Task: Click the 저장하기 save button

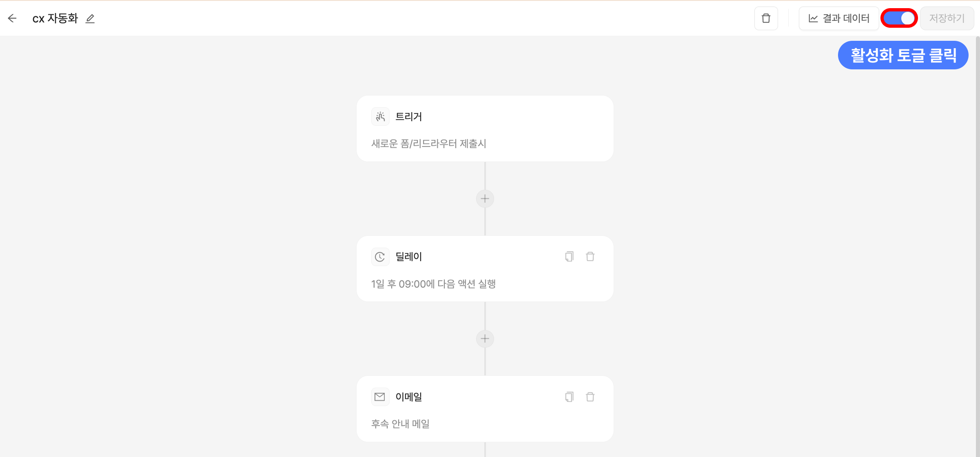Action: [x=947, y=18]
